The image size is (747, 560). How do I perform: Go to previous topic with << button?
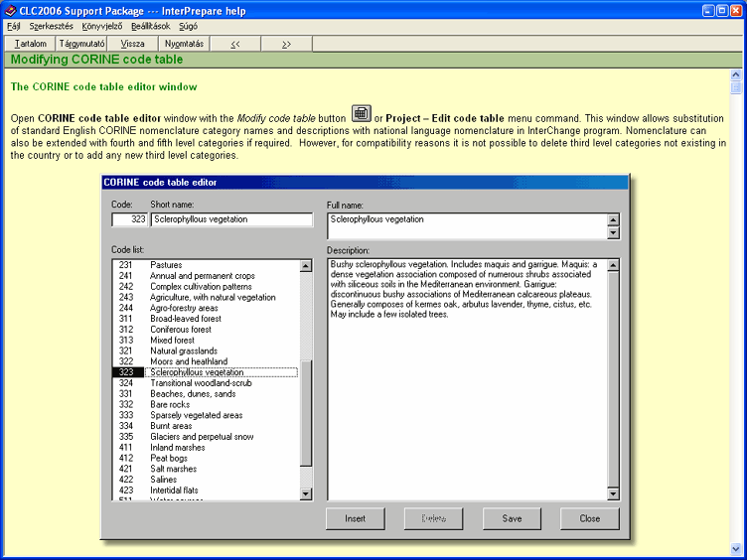[234, 44]
